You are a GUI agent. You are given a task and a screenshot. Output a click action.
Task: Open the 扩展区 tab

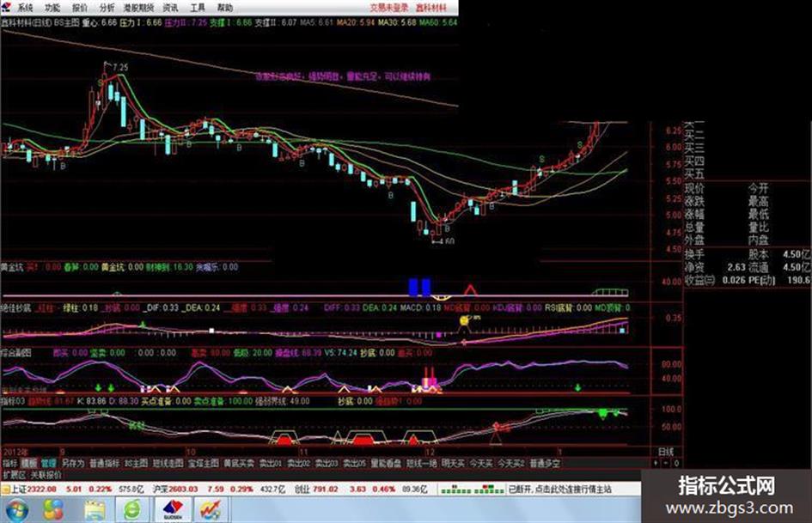(14, 475)
